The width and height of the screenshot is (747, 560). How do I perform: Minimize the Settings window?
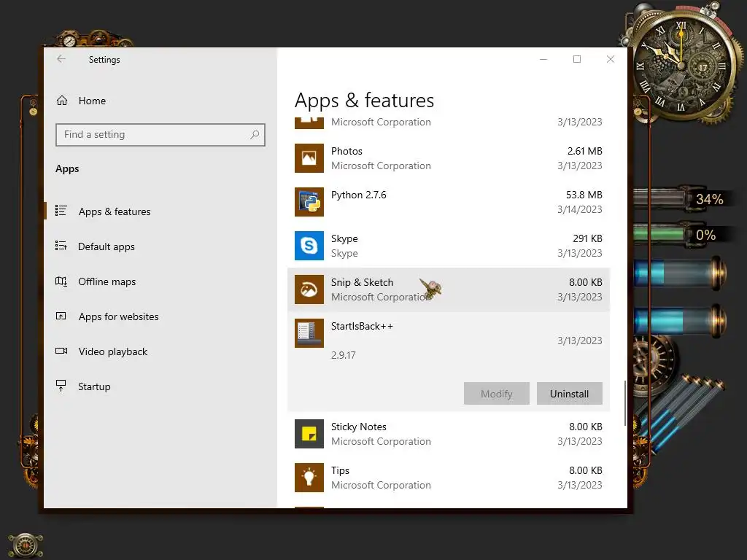click(x=543, y=59)
